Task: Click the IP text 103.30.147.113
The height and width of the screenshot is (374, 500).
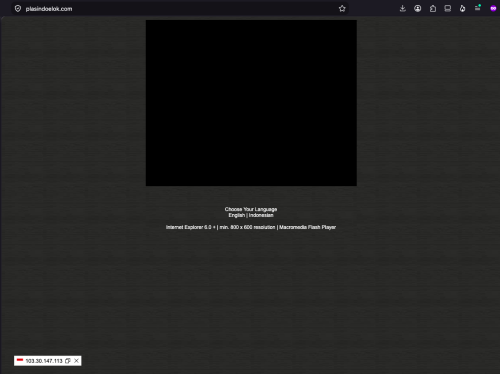Action: pyautogui.click(x=44, y=361)
